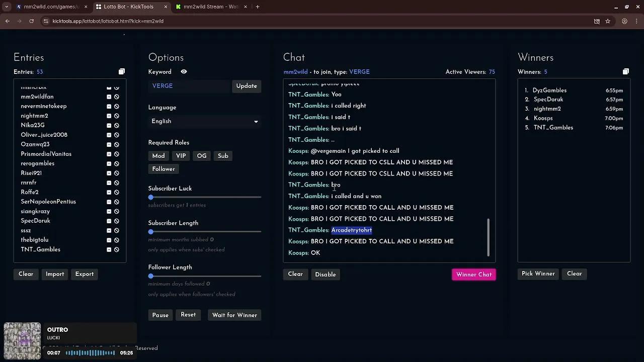Click the minus icon on the rerogambles row

pyautogui.click(x=109, y=163)
